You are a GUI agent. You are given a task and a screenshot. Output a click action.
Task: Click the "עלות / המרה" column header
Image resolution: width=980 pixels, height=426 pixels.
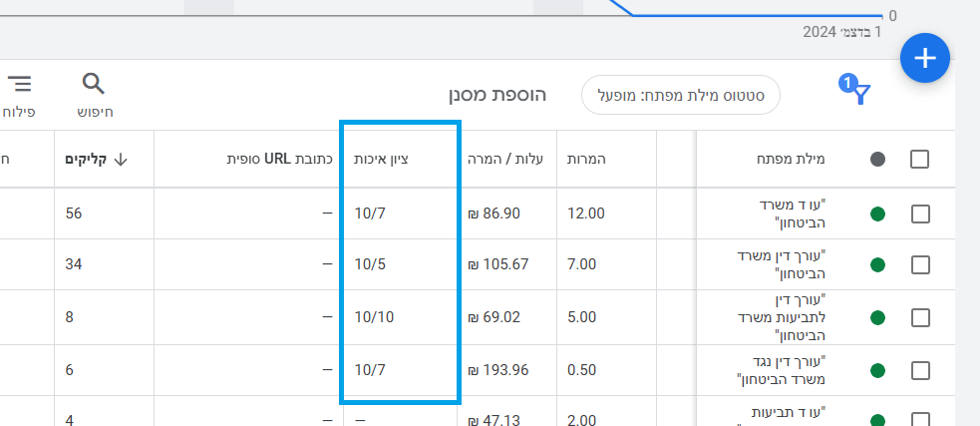pyautogui.click(x=505, y=160)
